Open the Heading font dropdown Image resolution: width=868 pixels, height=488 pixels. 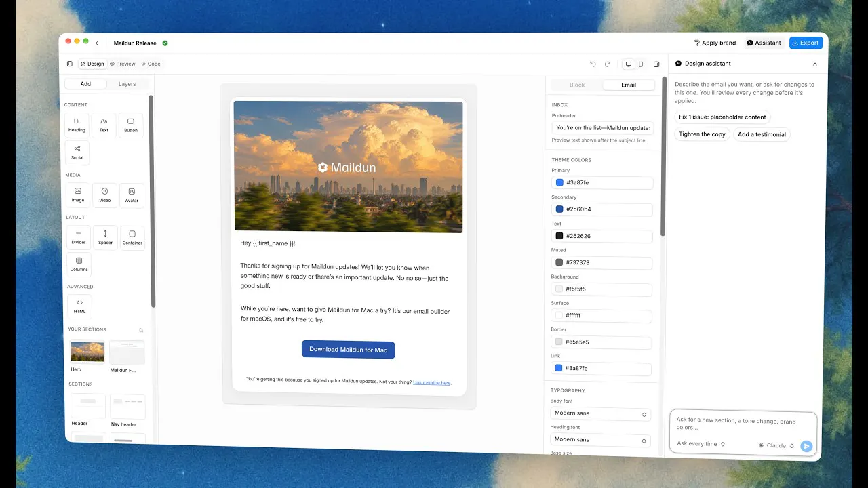click(600, 440)
